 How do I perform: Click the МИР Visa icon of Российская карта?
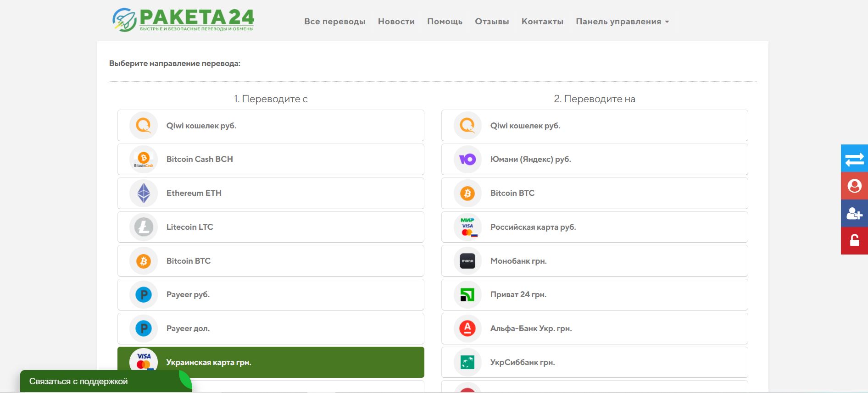pos(467,227)
